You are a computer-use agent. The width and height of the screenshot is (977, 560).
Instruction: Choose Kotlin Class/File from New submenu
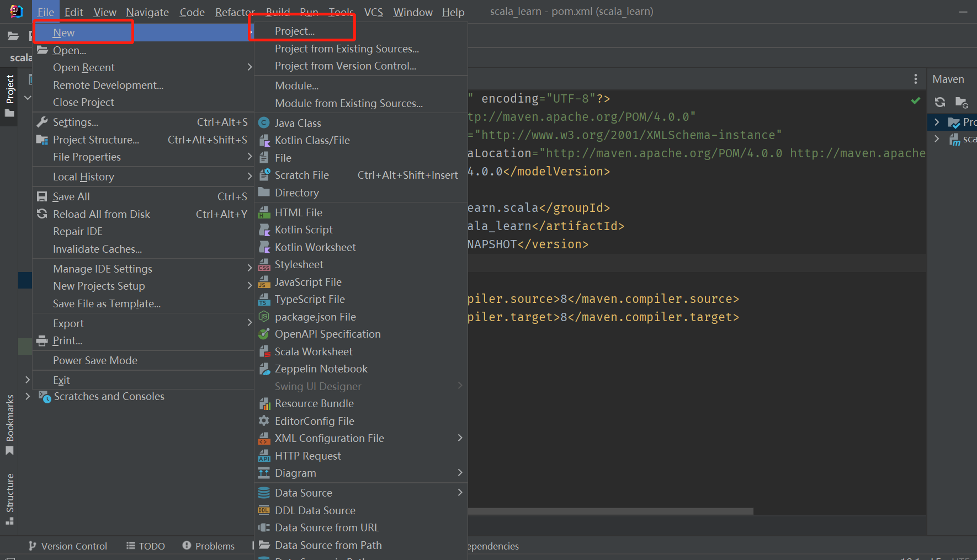click(361, 140)
